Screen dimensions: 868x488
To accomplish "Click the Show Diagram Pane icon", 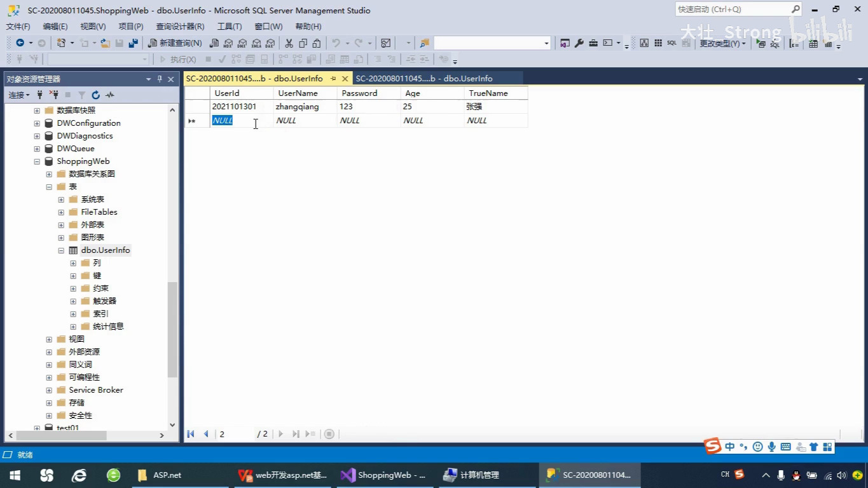I will (x=644, y=43).
